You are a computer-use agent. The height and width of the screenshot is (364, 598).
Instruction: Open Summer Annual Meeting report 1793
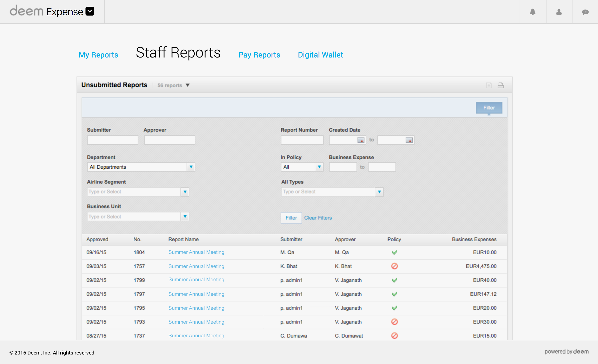click(x=196, y=322)
